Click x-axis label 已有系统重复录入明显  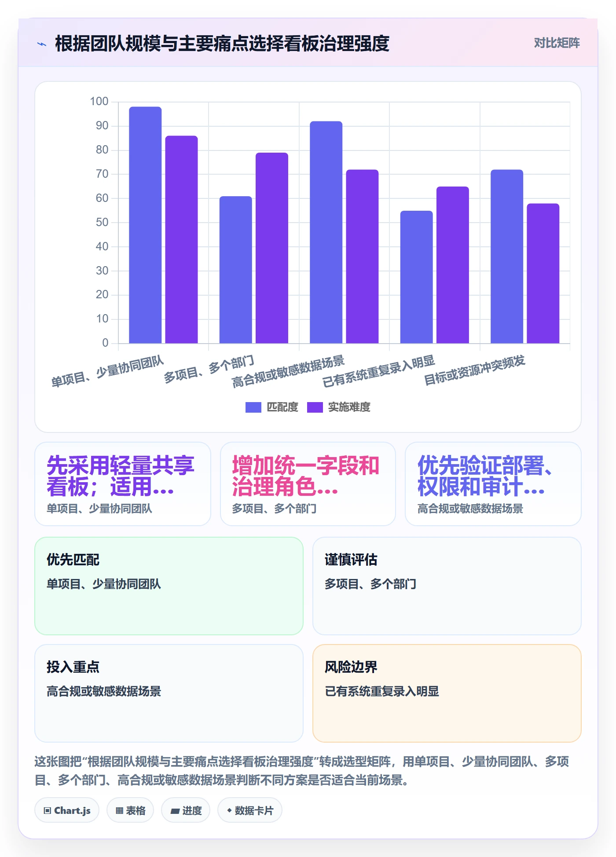(x=378, y=371)
